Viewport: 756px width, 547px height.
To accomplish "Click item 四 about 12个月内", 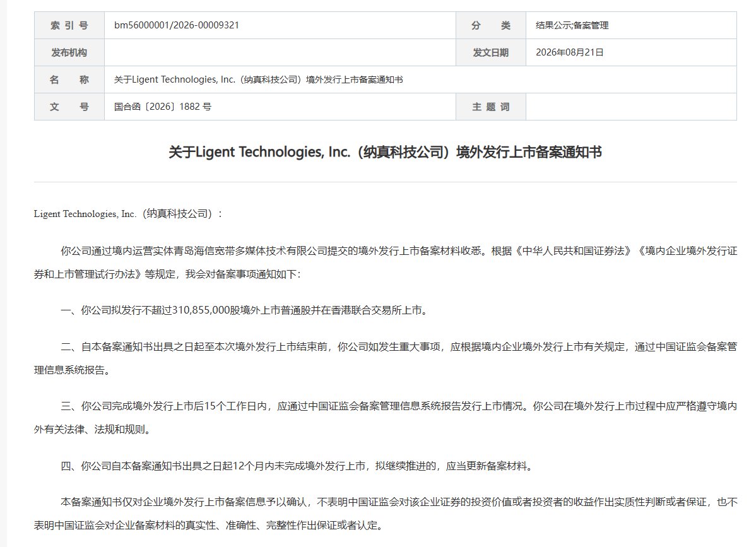I will (x=298, y=466).
